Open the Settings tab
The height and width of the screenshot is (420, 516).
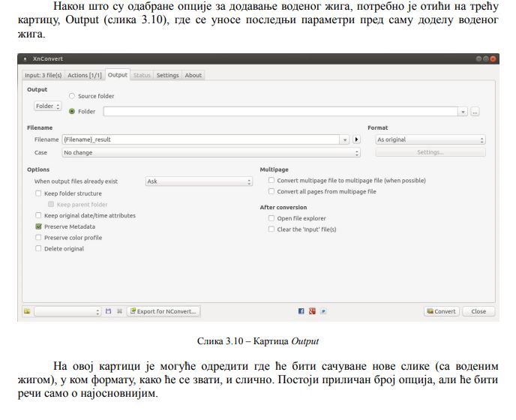(x=167, y=76)
